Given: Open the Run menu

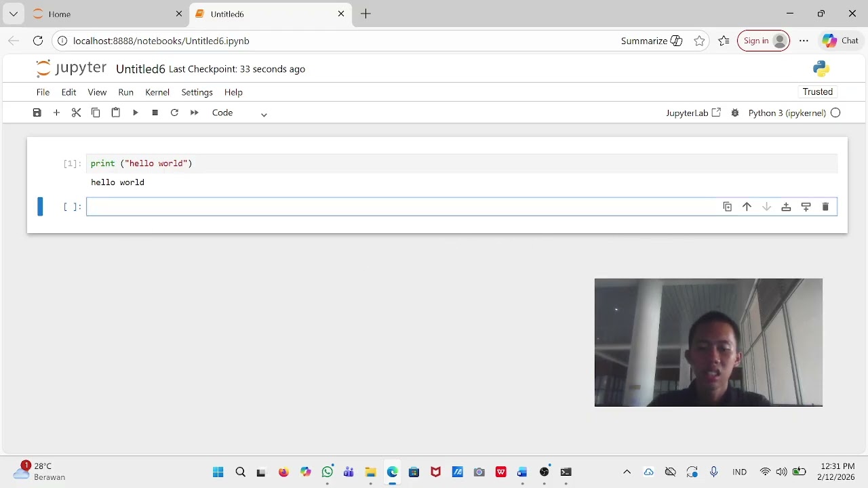Looking at the screenshot, I should point(125,92).
